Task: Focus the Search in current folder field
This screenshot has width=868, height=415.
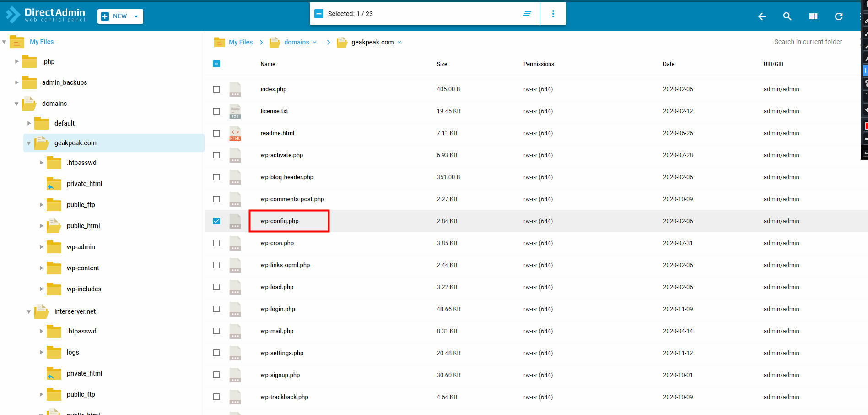Action: pos(808,42)
